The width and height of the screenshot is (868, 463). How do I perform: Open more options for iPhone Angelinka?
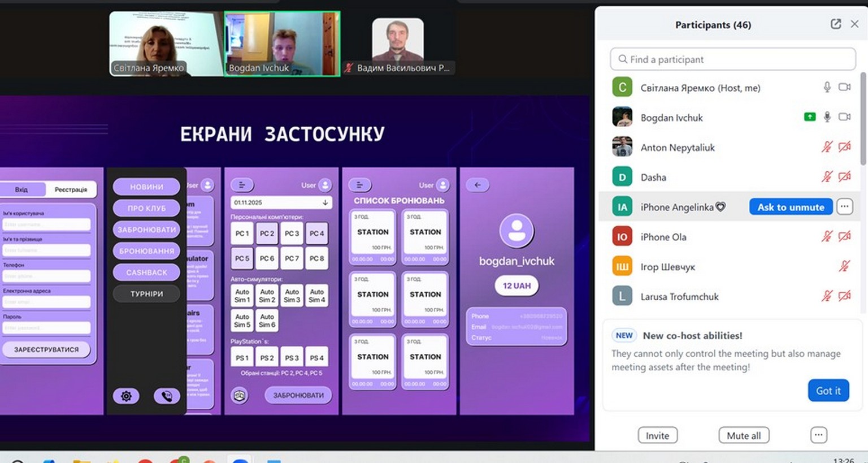(x=844, y=207)
